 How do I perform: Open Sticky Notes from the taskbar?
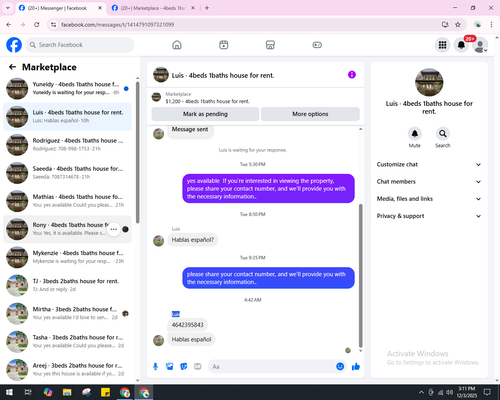tap(105, 392)
